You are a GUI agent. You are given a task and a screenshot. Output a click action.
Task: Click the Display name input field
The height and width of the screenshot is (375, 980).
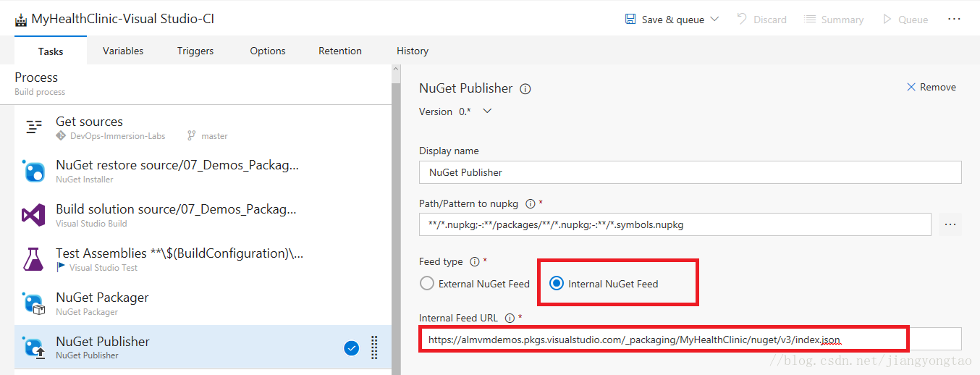[690, 172]
